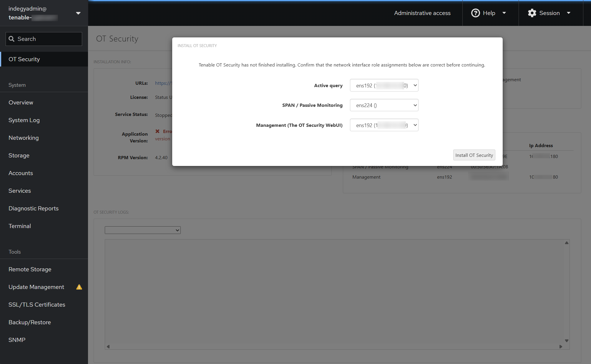Click the logs scroll-up arrow
Viewport: 591px width, 364px height.
pos(567,243)
